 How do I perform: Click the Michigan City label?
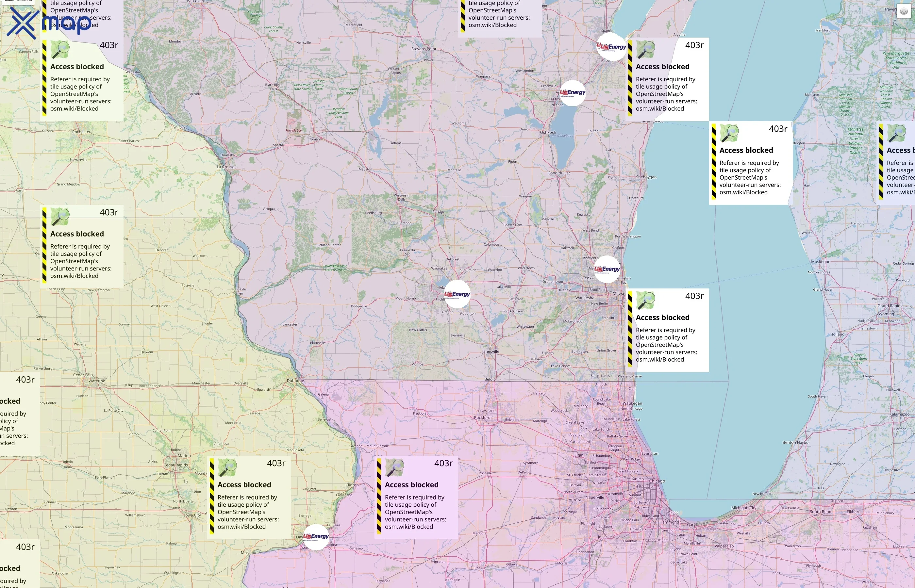pyautogui.click(x=744, y=508)
